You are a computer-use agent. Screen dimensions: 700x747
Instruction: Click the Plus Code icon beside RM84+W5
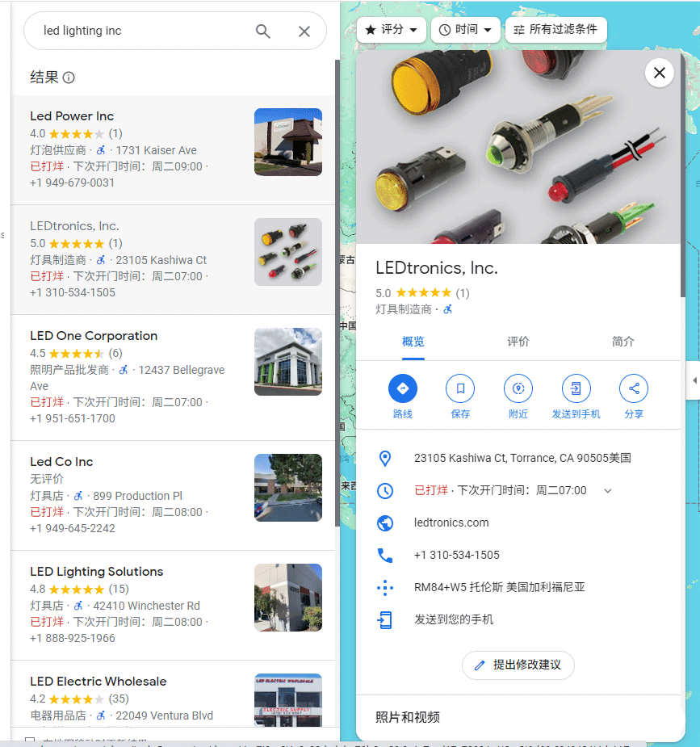pos(385,588)
